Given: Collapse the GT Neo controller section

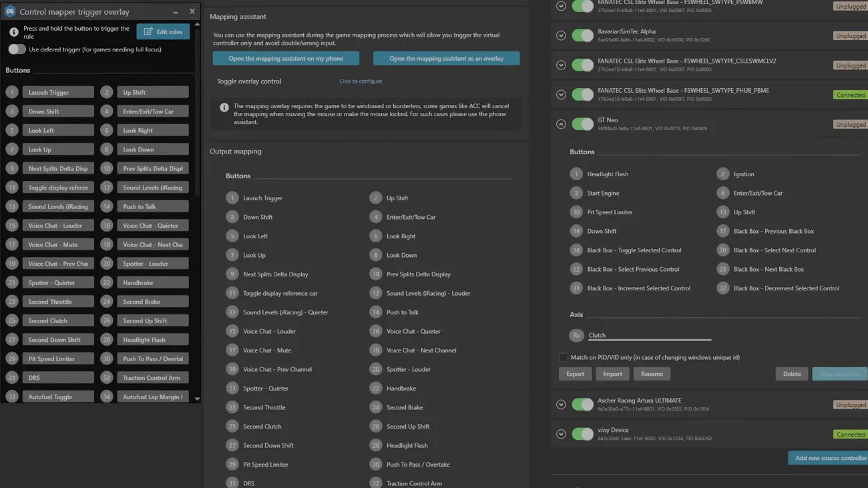Looking at the screenshot, I should tap(561, 124).
